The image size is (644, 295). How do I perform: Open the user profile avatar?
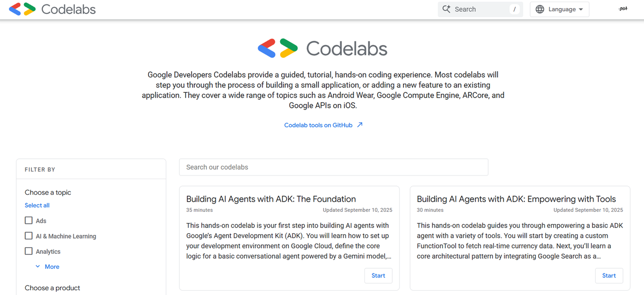(x=623, y=9)
